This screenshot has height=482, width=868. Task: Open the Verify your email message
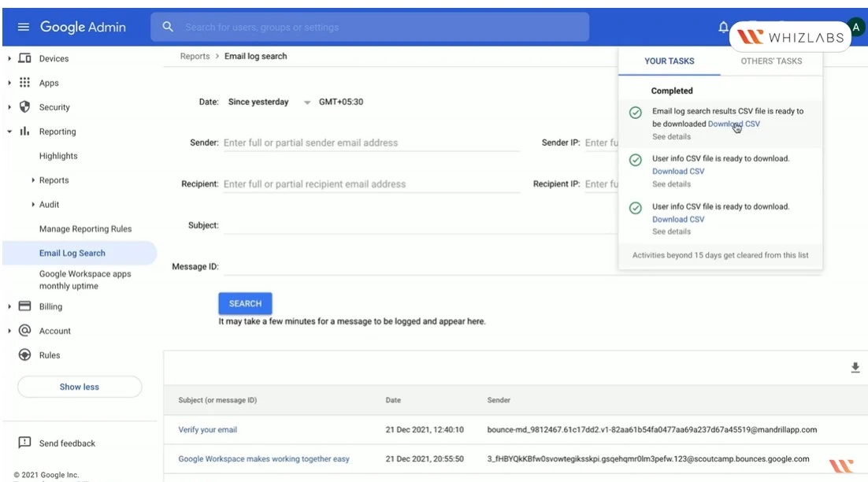[208, 429]
